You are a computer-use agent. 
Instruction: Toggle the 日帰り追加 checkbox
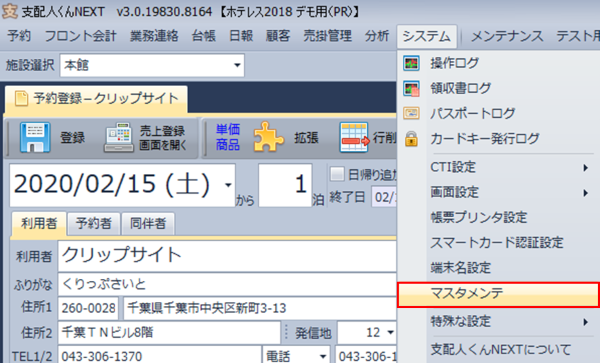pyautogui.click(x=337, y=174)
